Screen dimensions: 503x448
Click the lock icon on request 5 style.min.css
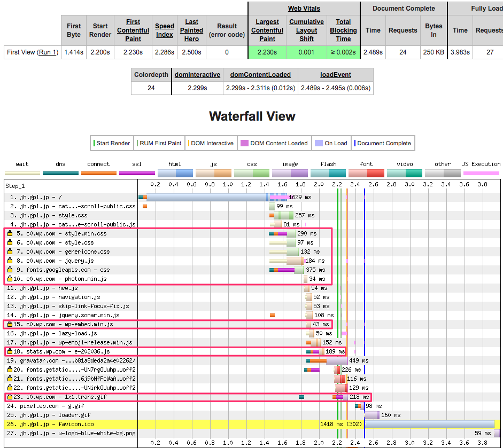click(x=10, y=233)
